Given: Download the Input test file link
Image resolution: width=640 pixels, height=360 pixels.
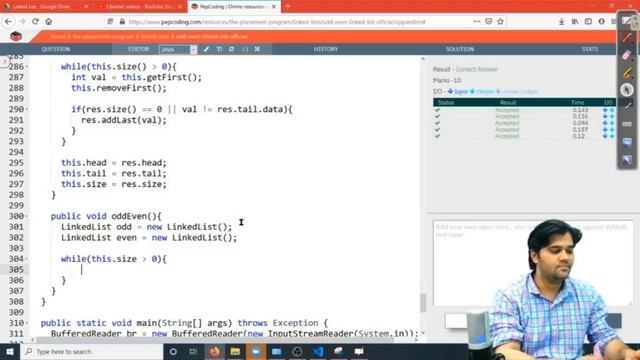Looking at the screenshot, I should [458, 91].
